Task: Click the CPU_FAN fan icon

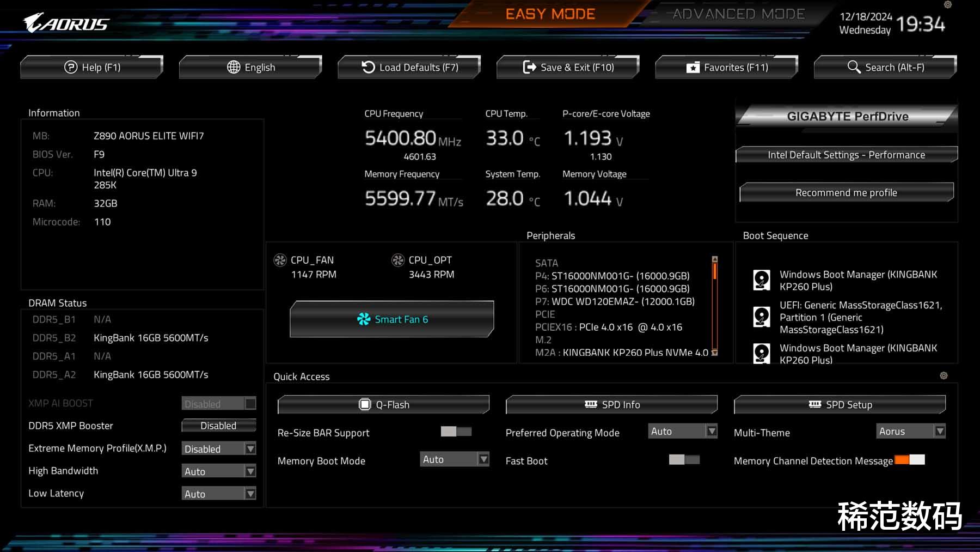Action: tap(280, 260)
